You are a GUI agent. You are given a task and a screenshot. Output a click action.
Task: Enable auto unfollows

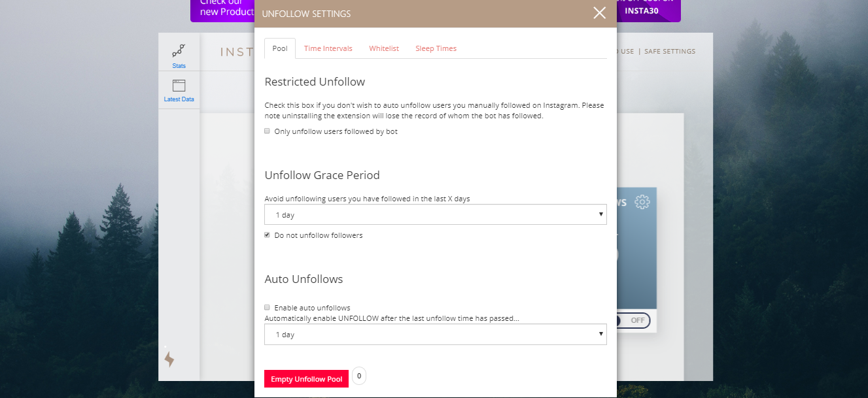click(x=267, y=307)
